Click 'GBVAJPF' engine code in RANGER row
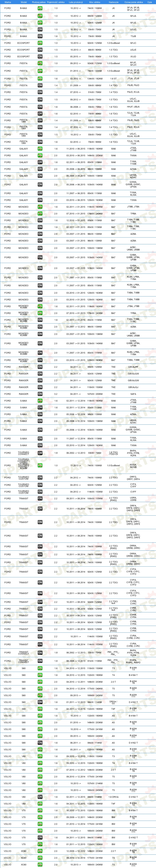The width and height of the screenshot is (156, 868). [133, 367]
